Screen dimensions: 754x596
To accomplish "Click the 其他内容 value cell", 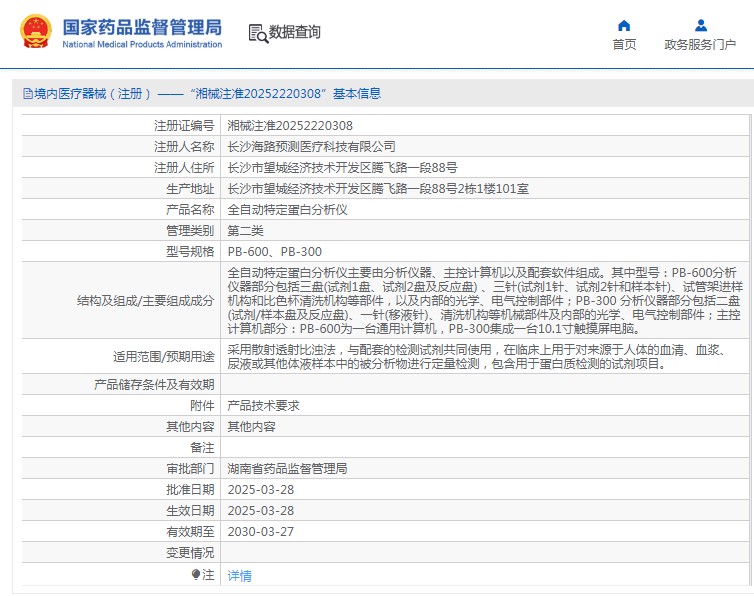I will [x=251, y=427].
